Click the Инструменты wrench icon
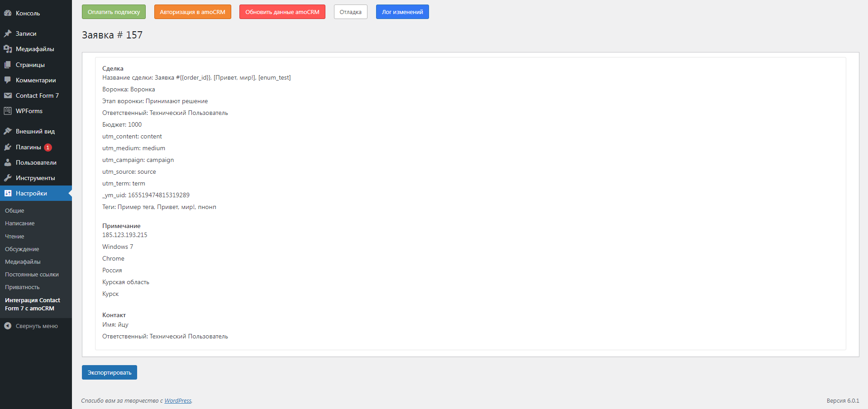Image resolution: width=868 pixels, height=409 pixels. click(x=8, y=178)
